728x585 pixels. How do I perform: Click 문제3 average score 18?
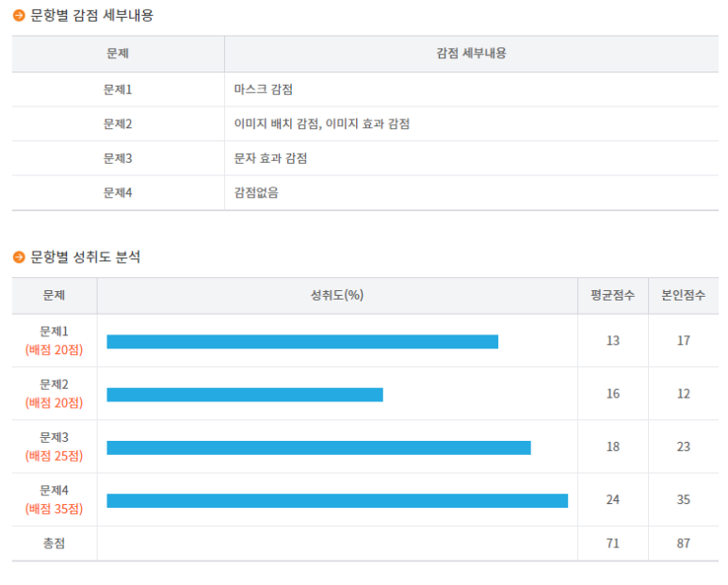(x=613, y=447)
